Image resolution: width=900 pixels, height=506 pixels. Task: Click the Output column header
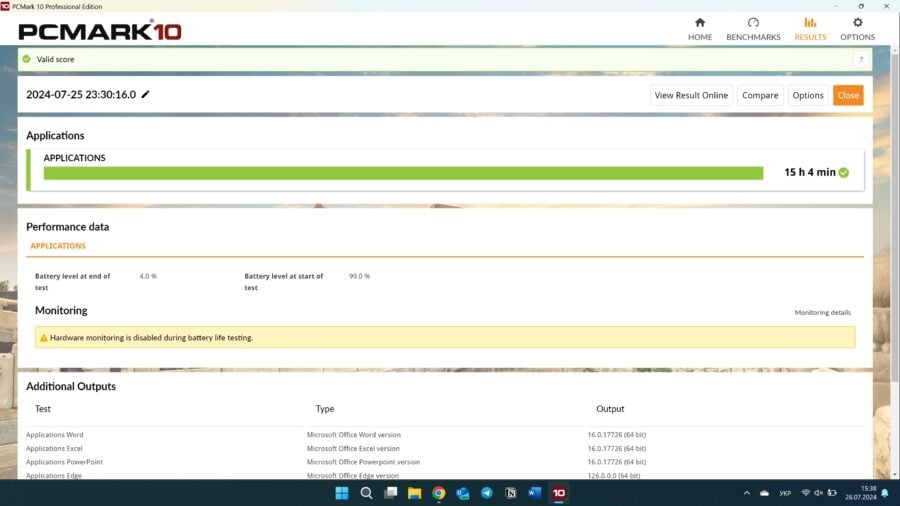click(610, 409)
